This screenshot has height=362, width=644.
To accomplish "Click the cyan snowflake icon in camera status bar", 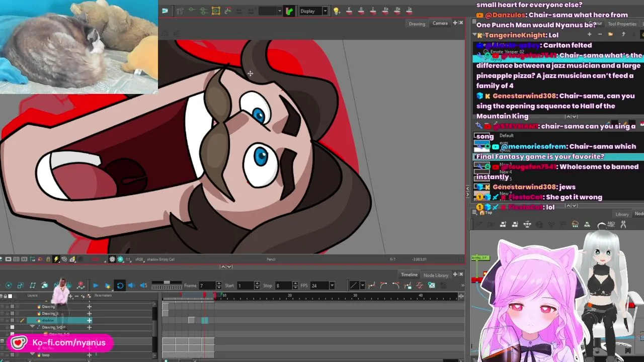I will (x=120, y=259).
